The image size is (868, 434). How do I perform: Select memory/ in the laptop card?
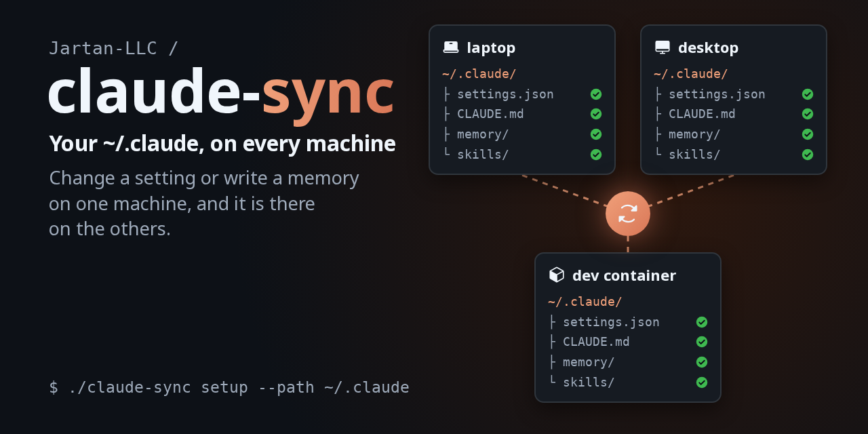483,134
